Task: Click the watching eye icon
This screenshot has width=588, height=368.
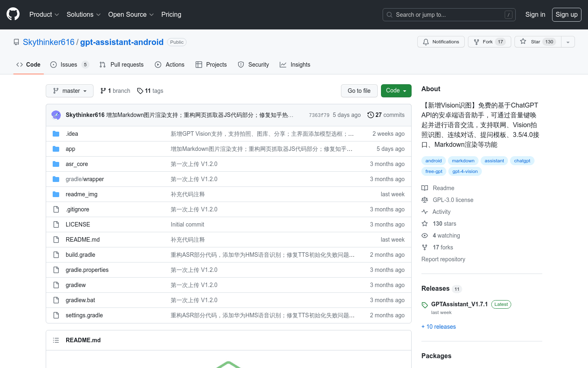Action: pyautogui.click(x=425, y=235)
